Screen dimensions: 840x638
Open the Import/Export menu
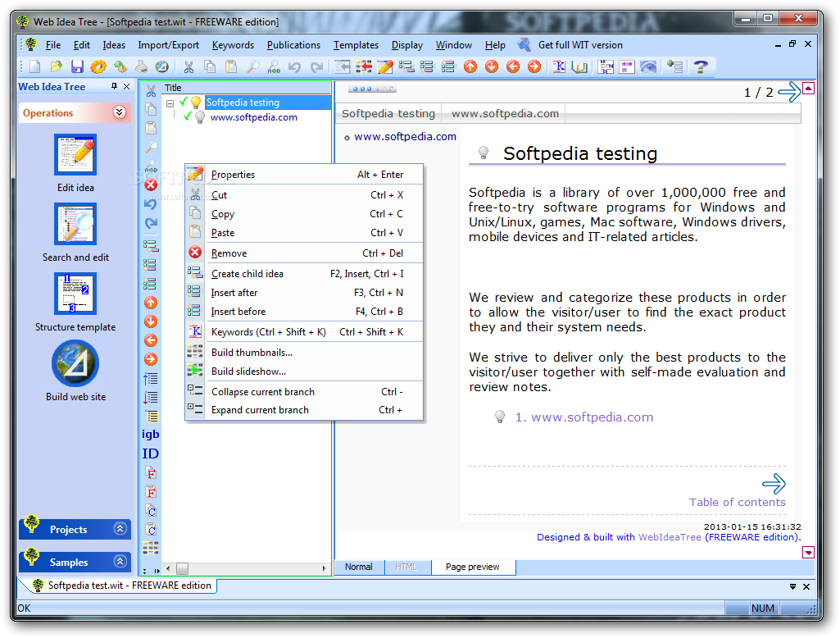pyautogui.click(x=168, y=45)
